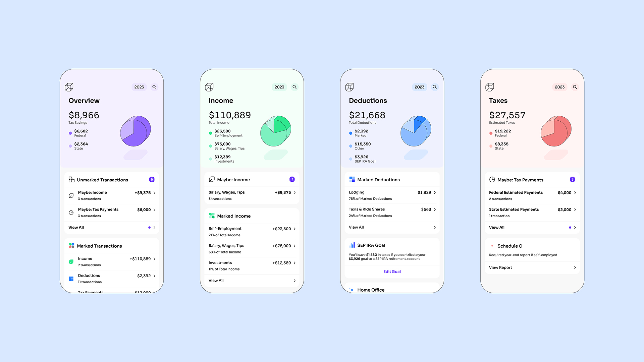
Task: Click the unmarked transactions icon on Overview
Action: point(71,179)
